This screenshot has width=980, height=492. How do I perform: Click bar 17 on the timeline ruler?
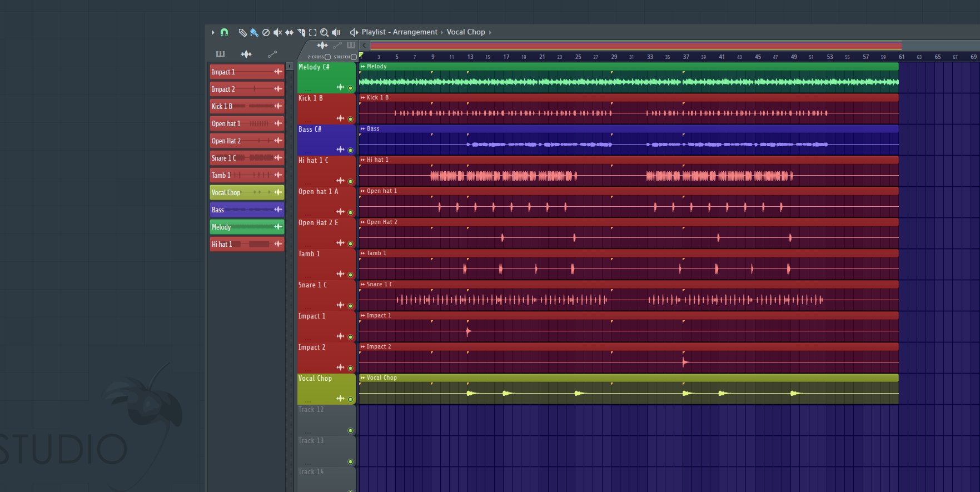(x=506, y=57)
